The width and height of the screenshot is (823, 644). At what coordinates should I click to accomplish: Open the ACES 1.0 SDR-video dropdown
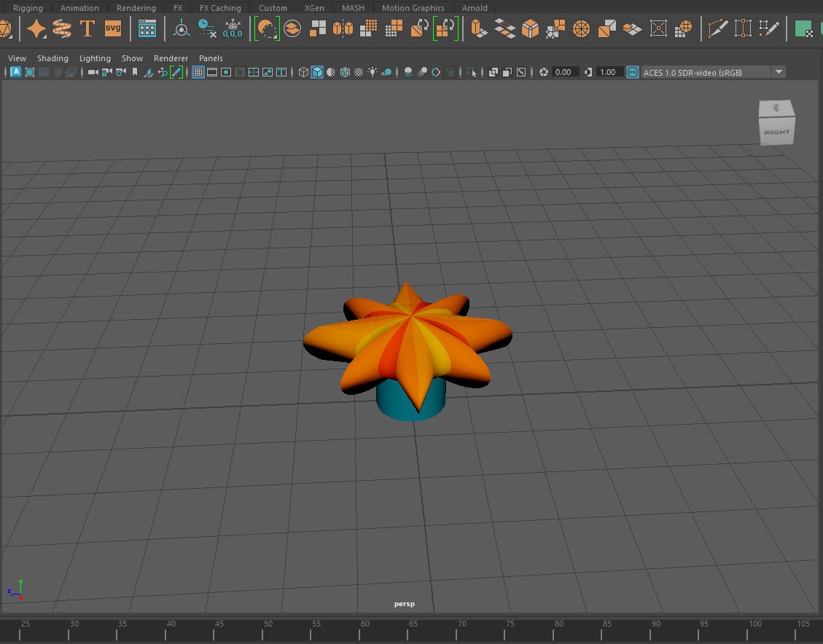(x=779, y=72)
